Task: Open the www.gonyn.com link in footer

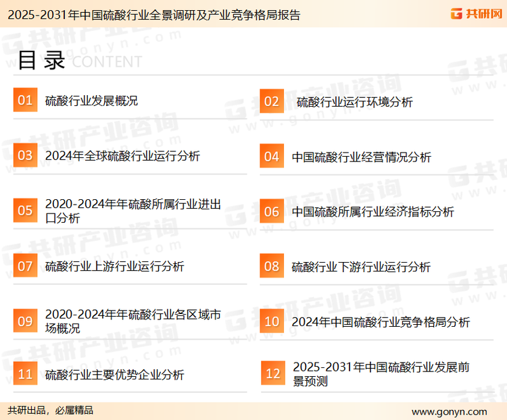Action: click(x=449, y=412)
